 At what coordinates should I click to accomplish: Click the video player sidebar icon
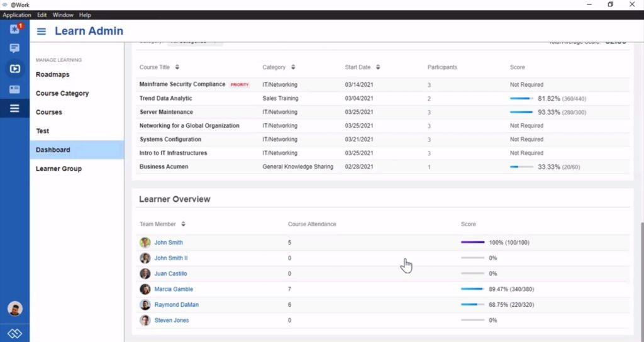[x=14, y=69]
